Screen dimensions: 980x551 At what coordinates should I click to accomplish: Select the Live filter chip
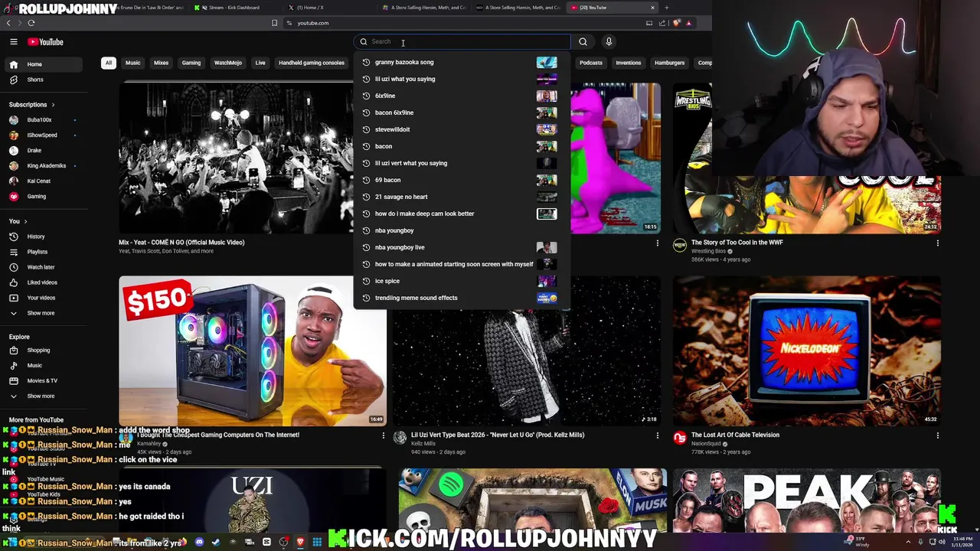260,63
